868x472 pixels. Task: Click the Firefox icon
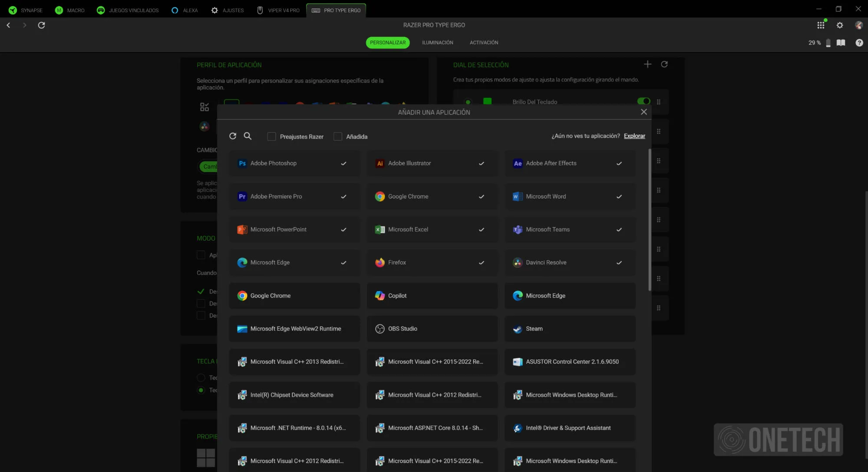(x=380, y=263)
